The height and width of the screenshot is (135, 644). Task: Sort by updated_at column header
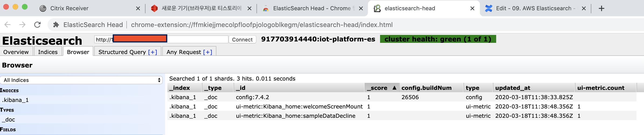(534, 88)
